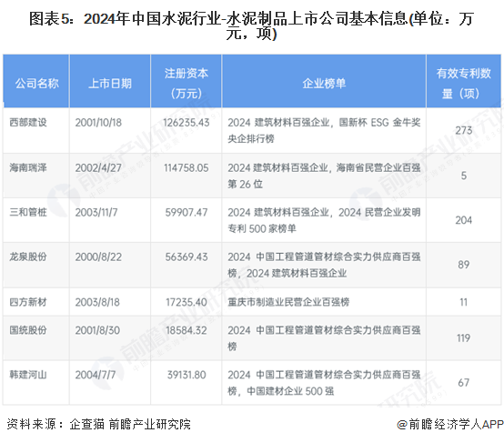Select the 龙泉股份 company name cell
The height and width of the screenshot is (443, 504).
tap(36, 265)
